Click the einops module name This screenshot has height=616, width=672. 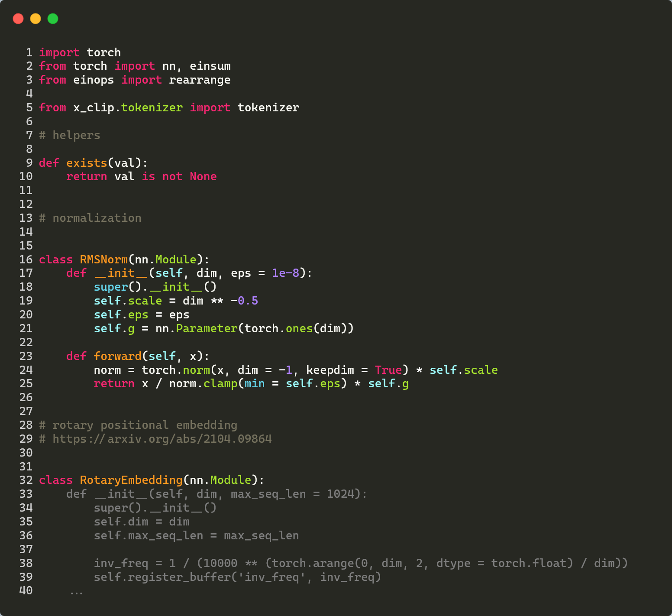[x=93, y=80]
